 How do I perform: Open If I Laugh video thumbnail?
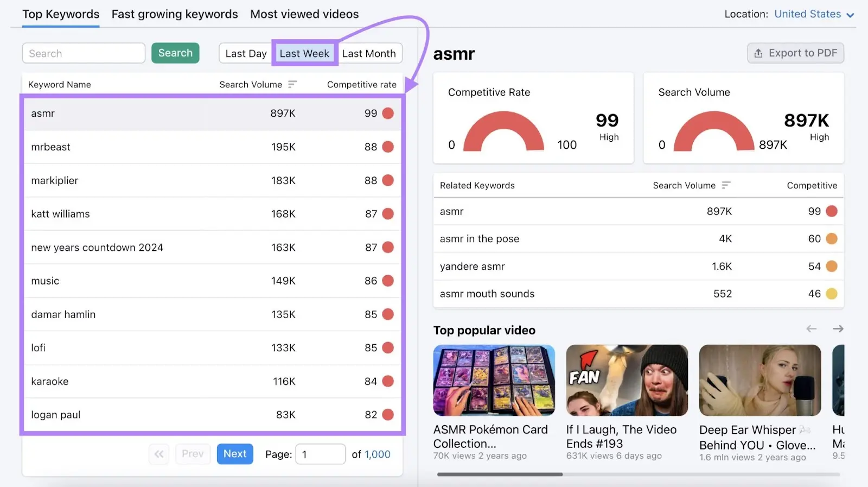(x=627, y=380)
